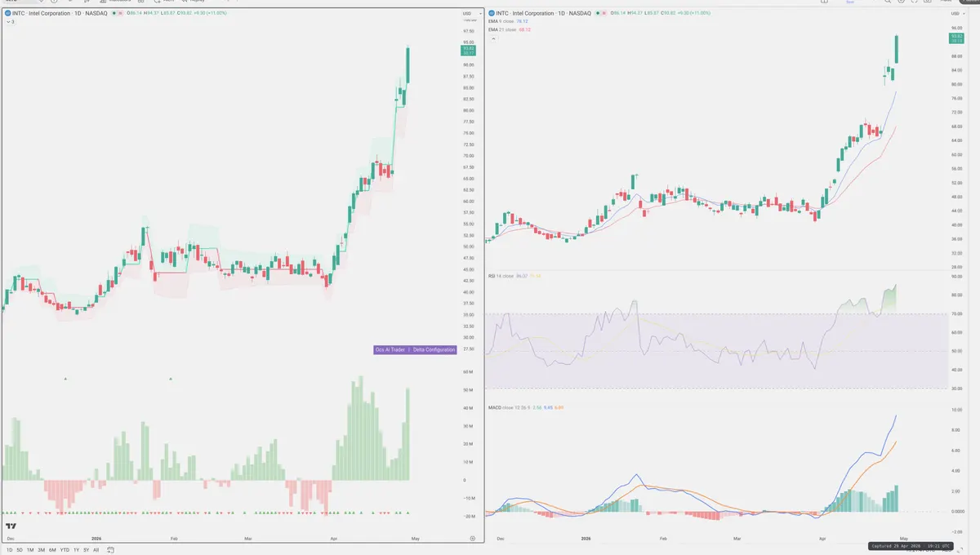This screenshot has width=980, height=555.
Task: Click the INTC logo icon on left chart
Action: pyautogui.click(x=7, y=13)
